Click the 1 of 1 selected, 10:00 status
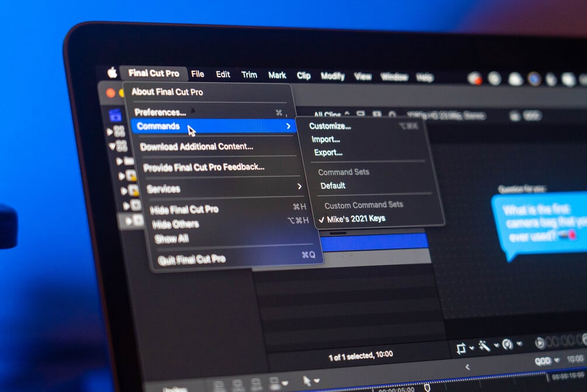587x392 pixels. pyautogui.click(x=360, y=355)
